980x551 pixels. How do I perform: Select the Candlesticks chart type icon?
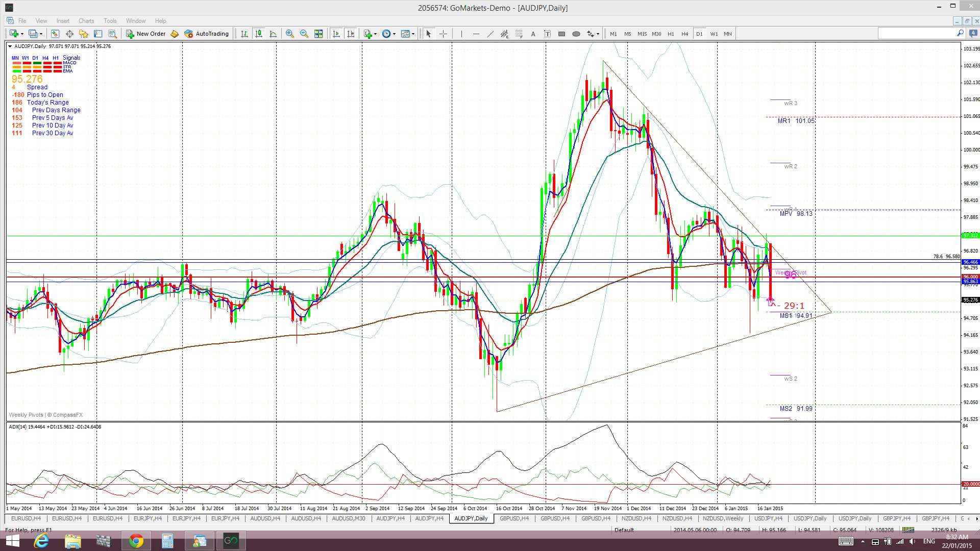259,34
